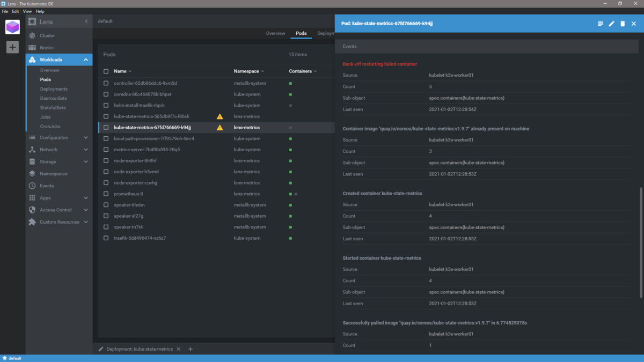Switch to the Pods tab
This screenshot has height=362, width=644.
(x=301, y=33)
